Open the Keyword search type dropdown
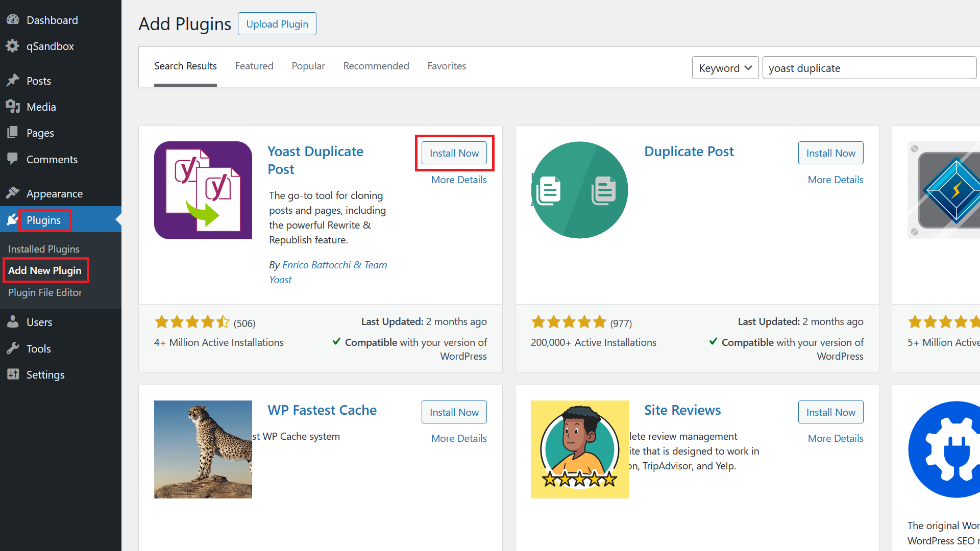 (x=725, y=68)
